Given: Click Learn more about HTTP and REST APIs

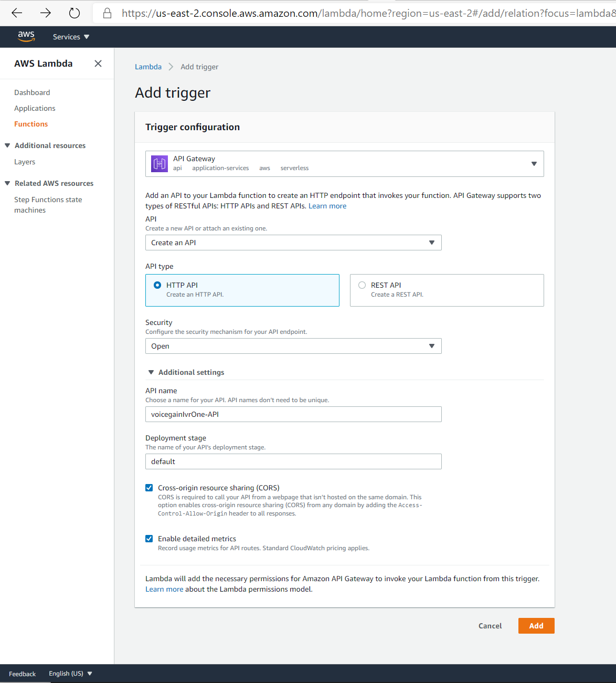Looking at the screenshot, I should pos(327,206).
